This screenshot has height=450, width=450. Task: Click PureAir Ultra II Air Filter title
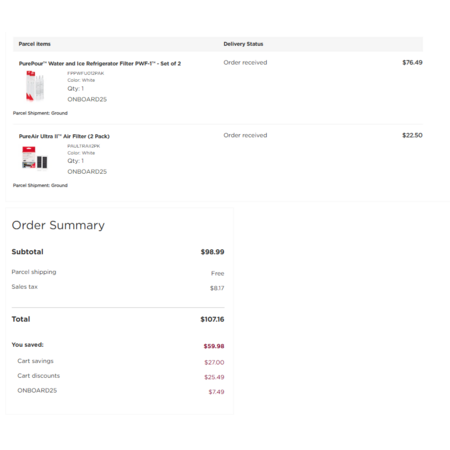(64, 136)
